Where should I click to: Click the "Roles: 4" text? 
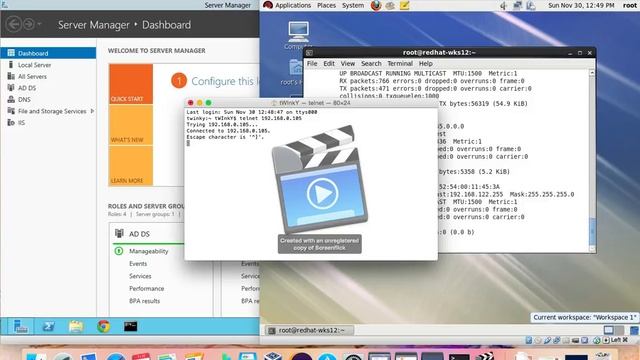[117, 214]
